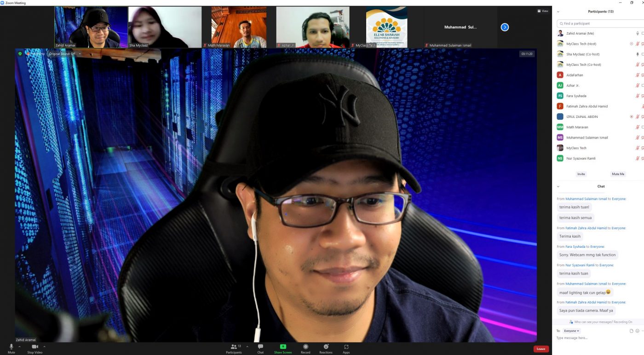Toggle Original Sound: Off
This screenshot has height=355, width=644.
click(x=62, y=54)
